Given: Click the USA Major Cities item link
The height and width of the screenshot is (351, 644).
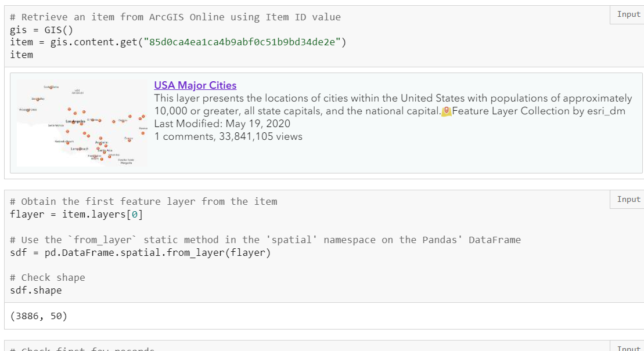Looking at the screenshot, I should [195, 85].
